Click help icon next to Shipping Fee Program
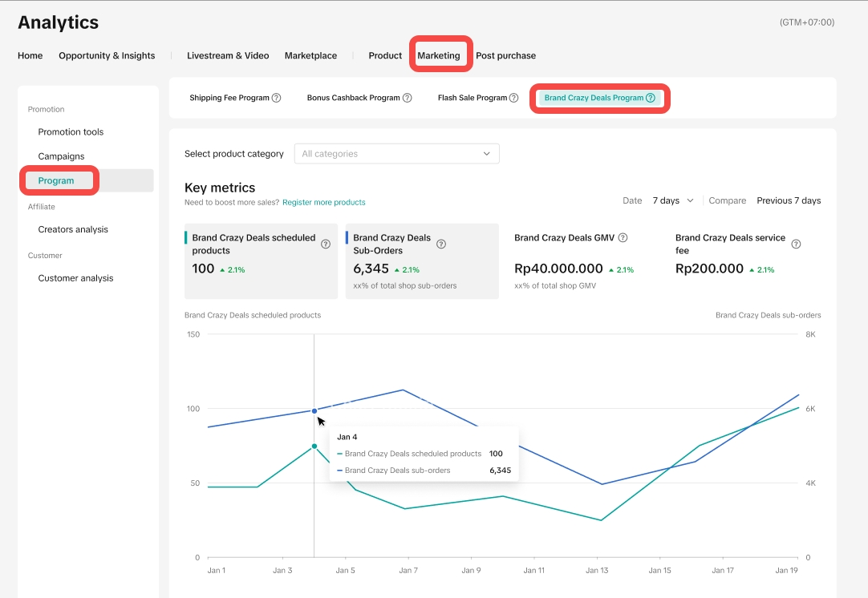The width and height of the screenshot is (868, 598). [276, 98]
